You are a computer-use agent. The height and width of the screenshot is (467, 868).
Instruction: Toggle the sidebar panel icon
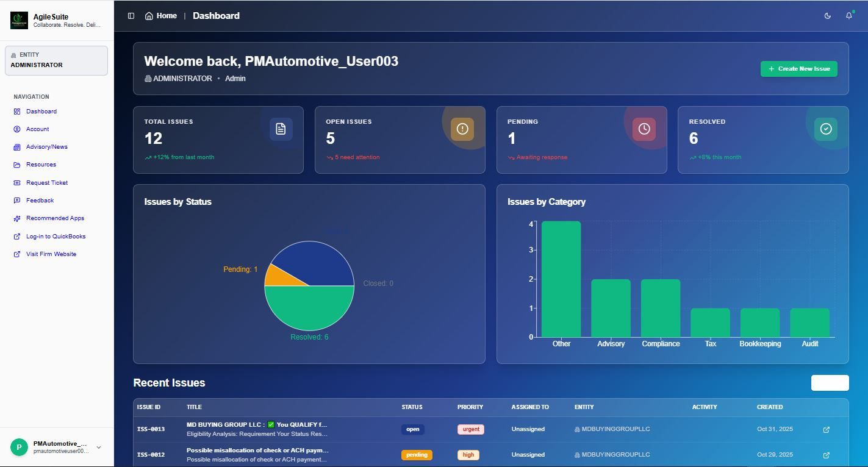click(x=131, y=16)
